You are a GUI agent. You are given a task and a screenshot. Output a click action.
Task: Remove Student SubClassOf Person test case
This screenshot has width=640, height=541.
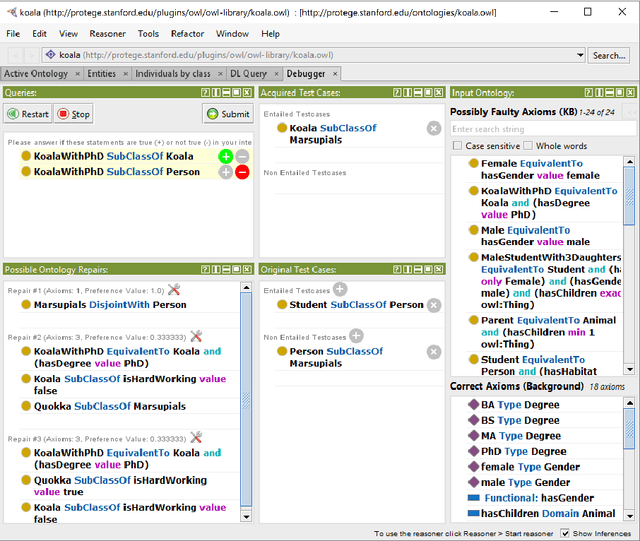[x=433, y=305]
